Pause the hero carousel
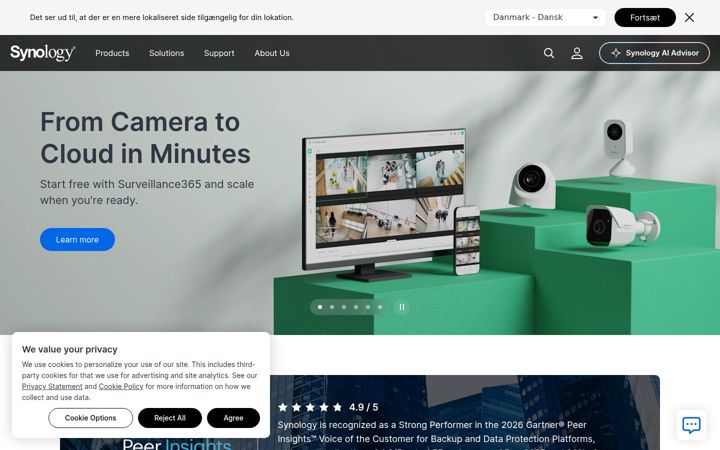Viewport: 720px width, 450px height. (x=402, y=307)
